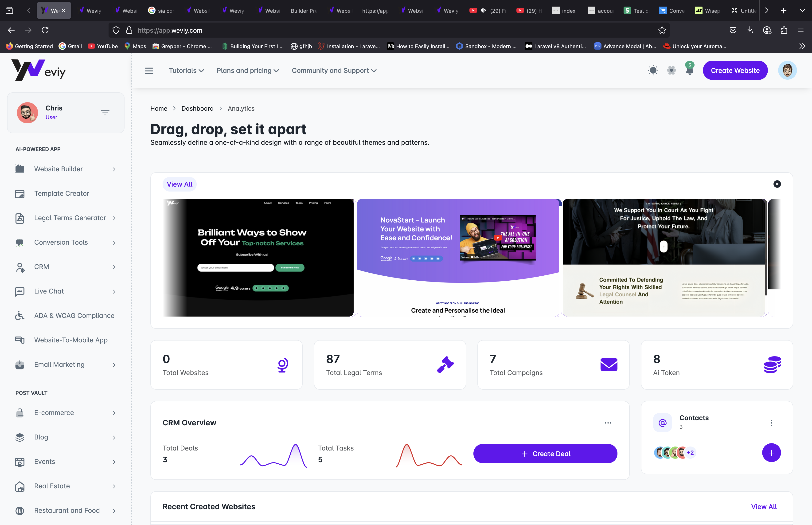Click the filter icon in Chris card
Image resolution: width=812 pixels, height=525 pixels.
[105, 113]
